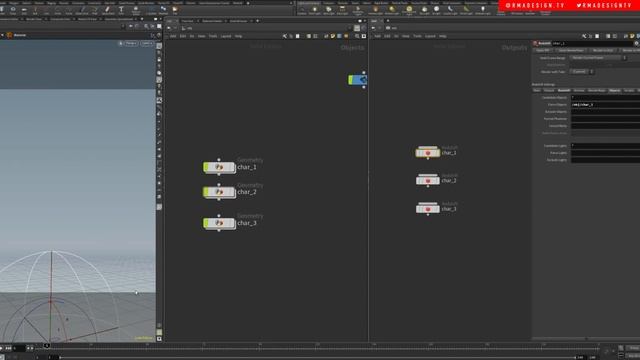640x360 pixels.
Task: Click the Render to Disk button
Action: (603, 51)
